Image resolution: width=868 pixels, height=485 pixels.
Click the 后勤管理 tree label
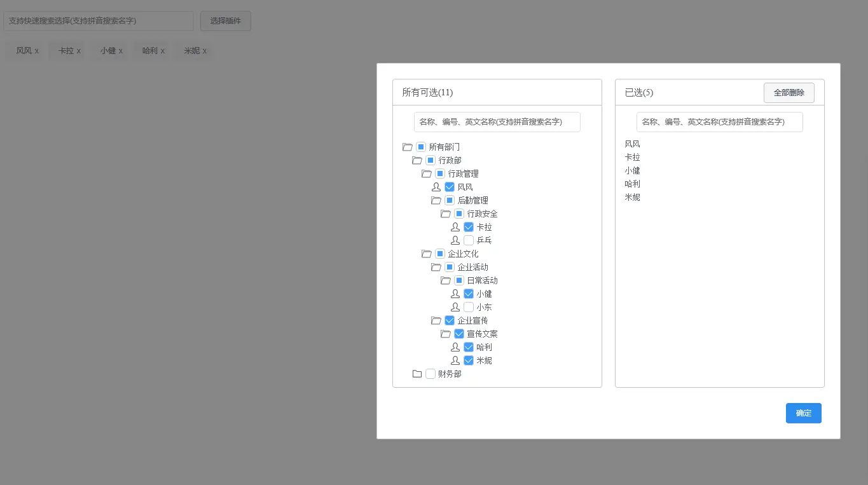pyautogui.click(x=473, y=200)
